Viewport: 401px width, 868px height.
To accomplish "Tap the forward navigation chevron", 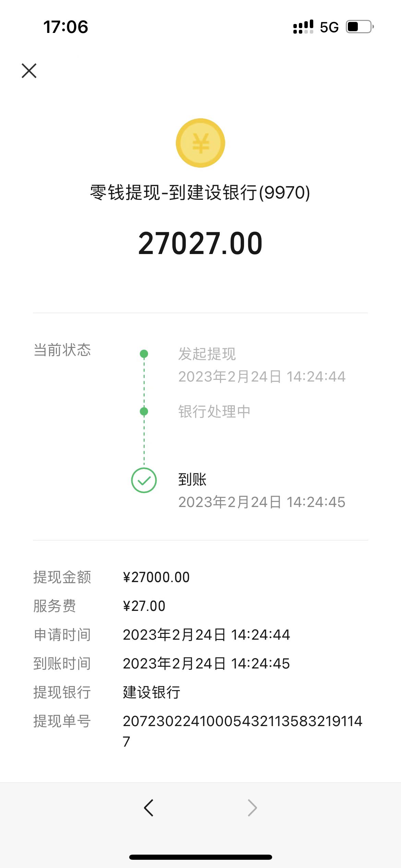I will click(252, 808).
